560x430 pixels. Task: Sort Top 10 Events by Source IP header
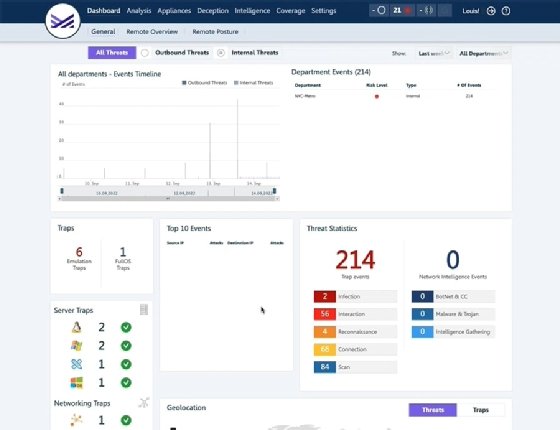click(175, 243)
